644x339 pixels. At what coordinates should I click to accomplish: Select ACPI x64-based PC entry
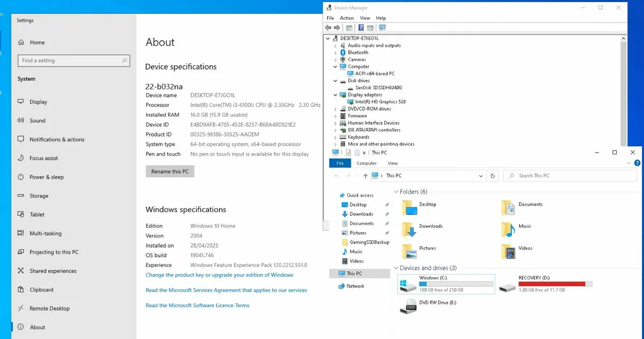(375, 74)
